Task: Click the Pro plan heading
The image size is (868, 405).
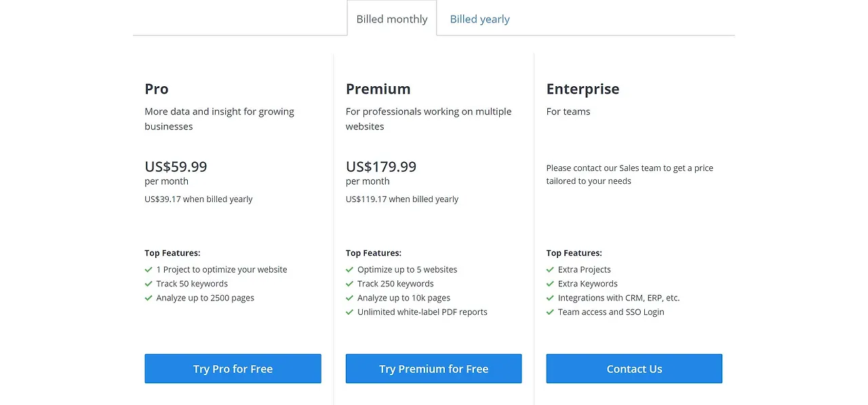Action: 157,89
